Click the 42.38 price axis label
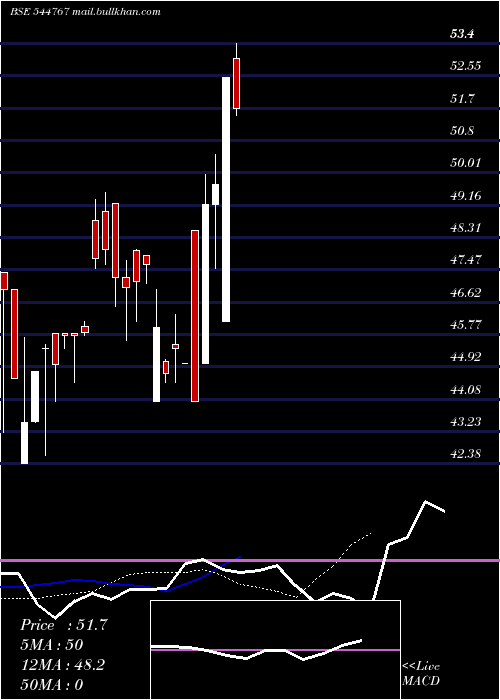This screenshot has width=500, height=700. [x=466, y=454]
